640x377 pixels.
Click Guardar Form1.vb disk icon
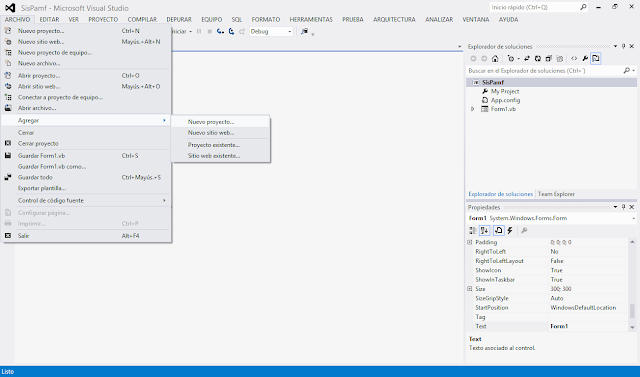coord(8,155)
